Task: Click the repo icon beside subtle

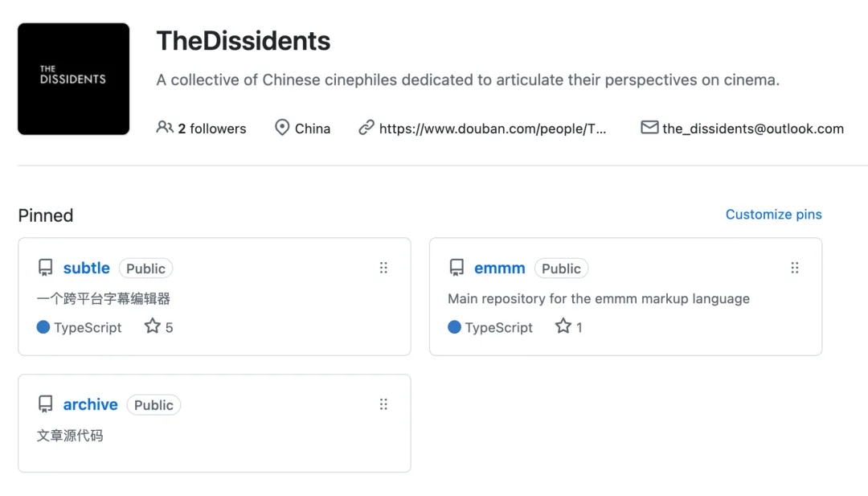Action: (x=46, y=268)
